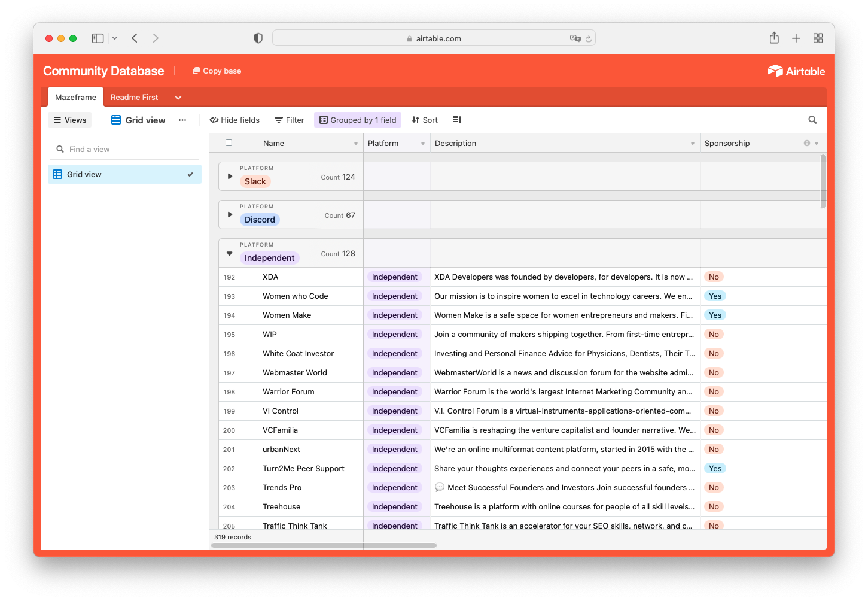Collapse the Independent platform group
The height and width of the screenshot is (601, 868).
point(230,253)
